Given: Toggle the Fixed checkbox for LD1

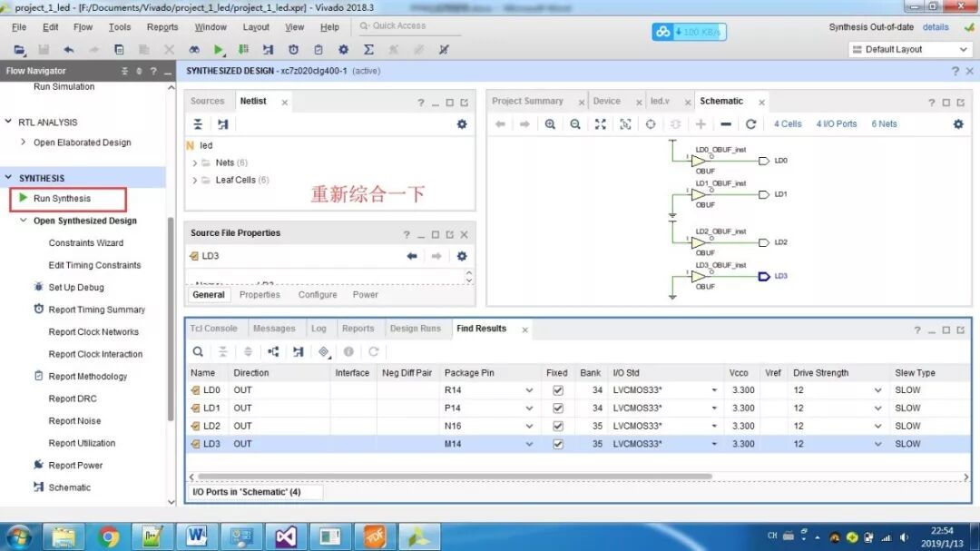Looking at the screenshot, I should (x=557, y=408).
